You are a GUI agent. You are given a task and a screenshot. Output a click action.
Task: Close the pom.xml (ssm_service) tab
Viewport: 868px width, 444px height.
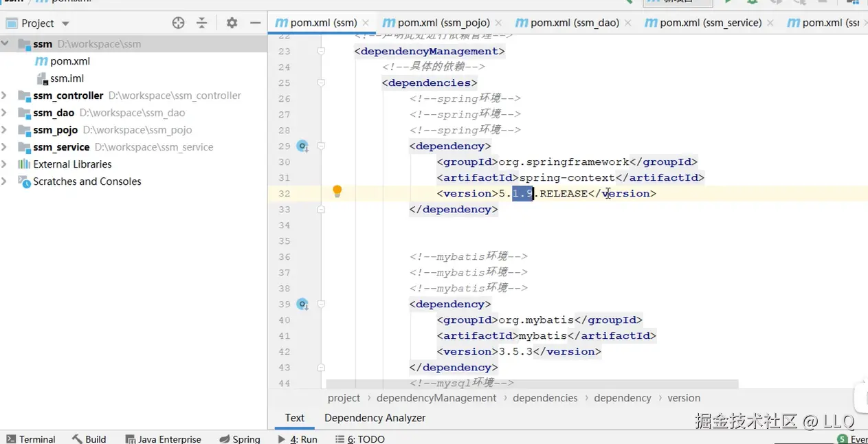(770, 23)
